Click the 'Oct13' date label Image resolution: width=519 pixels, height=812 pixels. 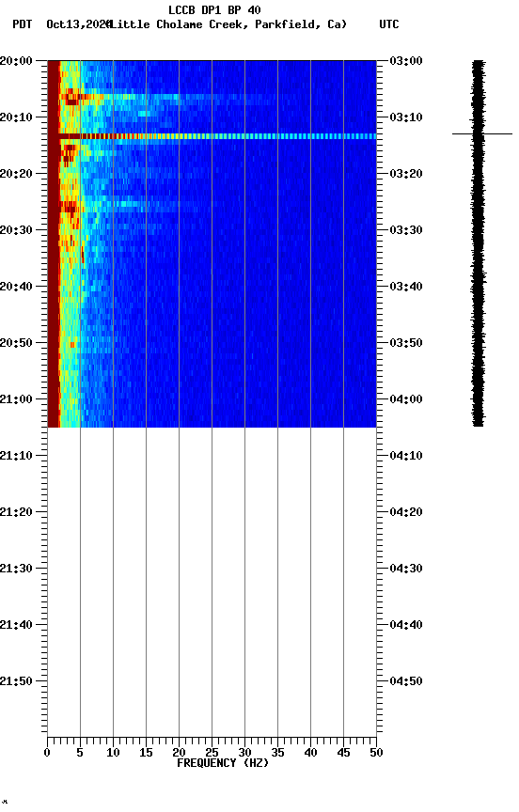61,24
